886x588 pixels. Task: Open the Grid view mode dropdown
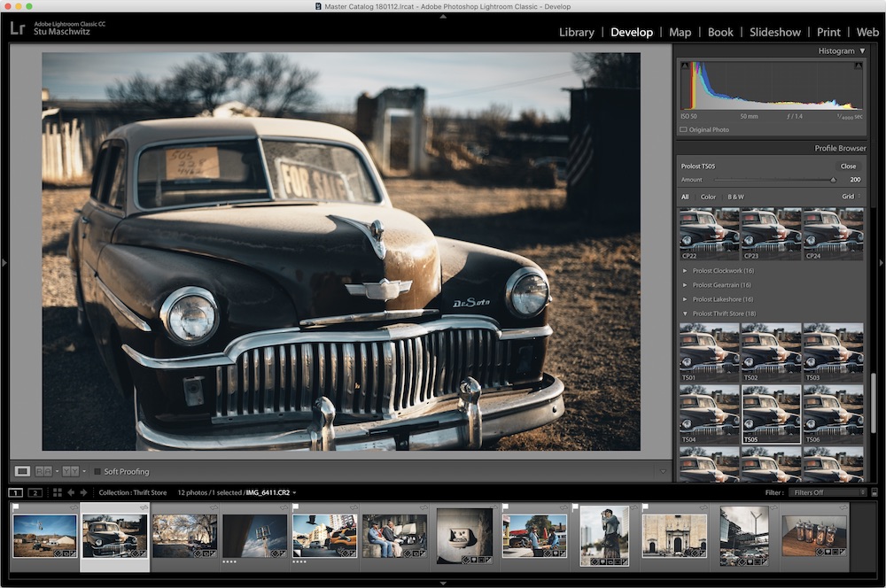coord(851,197)
